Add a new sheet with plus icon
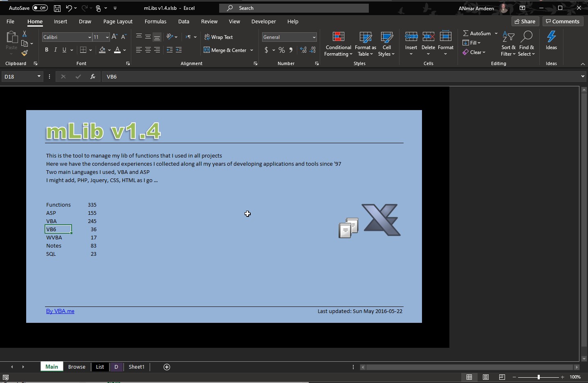588x383 pixels. (x=167, y=367)
